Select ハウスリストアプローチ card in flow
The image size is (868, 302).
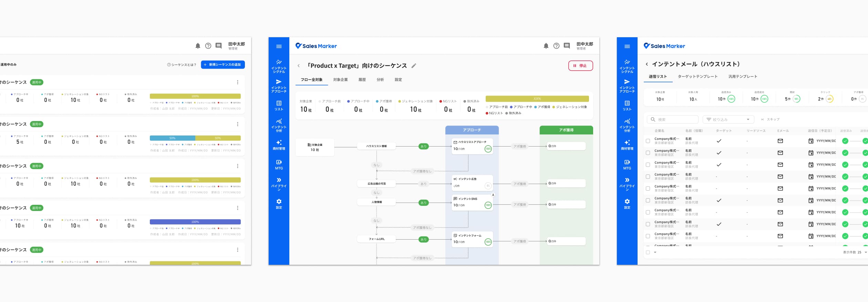pos(472,146)
